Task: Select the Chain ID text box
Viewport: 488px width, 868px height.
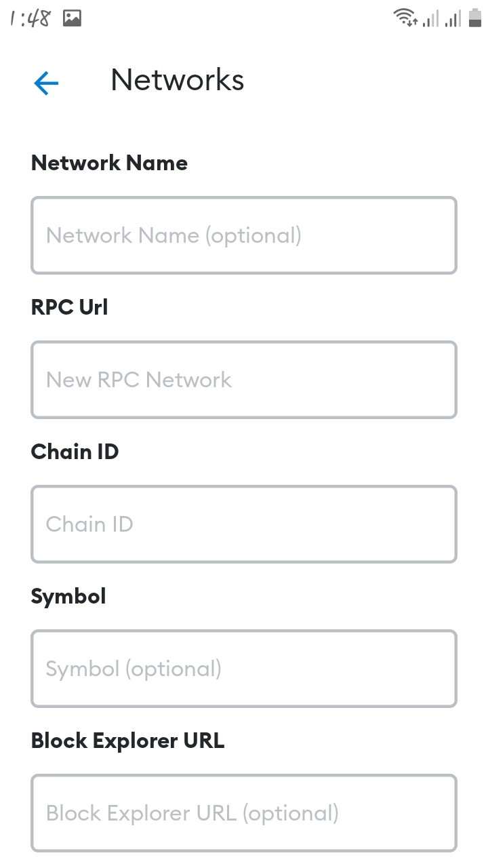Action: 244,524
